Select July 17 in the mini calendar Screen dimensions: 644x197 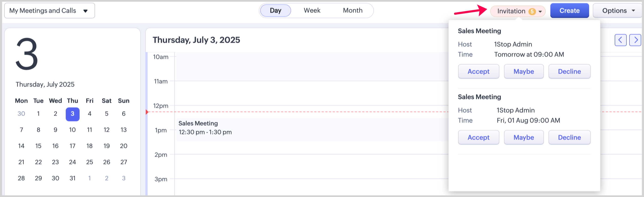(x=72, y=146)
